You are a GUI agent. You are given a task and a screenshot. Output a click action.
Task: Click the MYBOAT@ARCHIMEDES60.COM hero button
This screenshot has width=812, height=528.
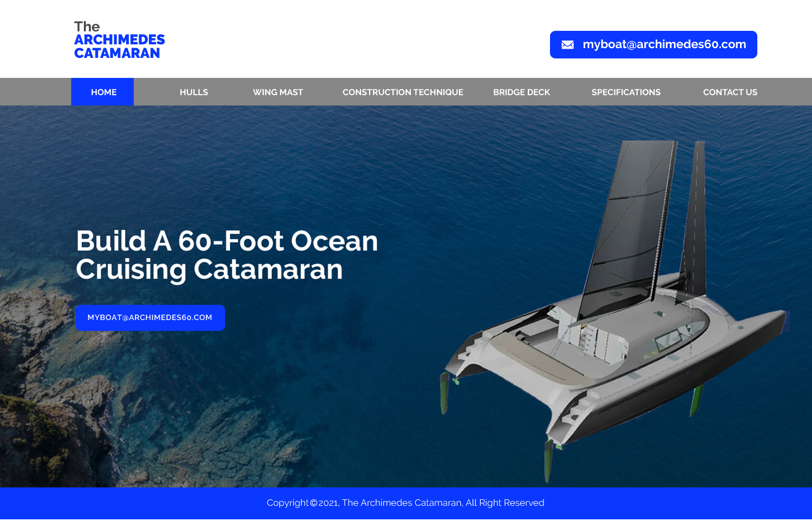click(x=150, y=318)
